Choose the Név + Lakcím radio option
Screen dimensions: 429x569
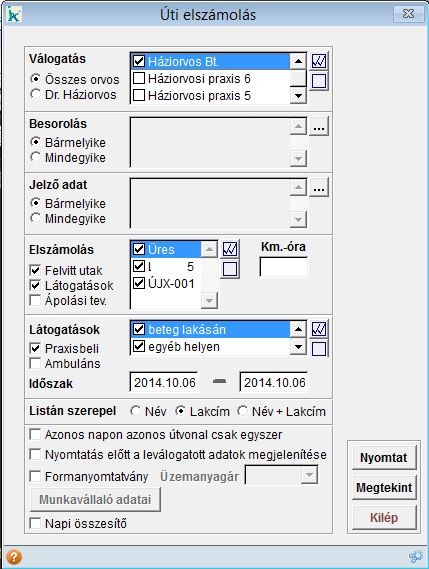click(x=242, y=411)
